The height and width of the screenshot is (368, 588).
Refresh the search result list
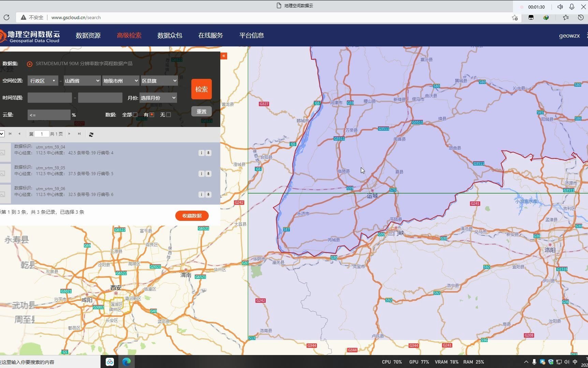point(91,134)
